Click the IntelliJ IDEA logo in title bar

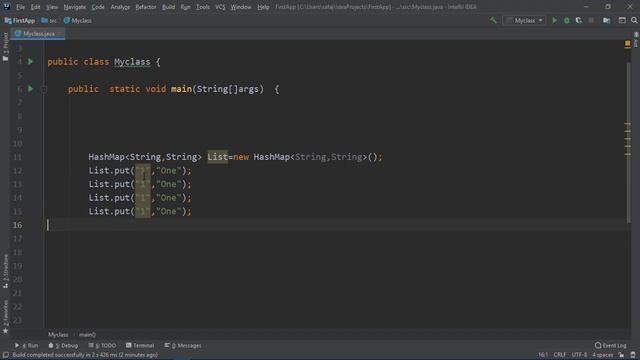tap(7, 7)
